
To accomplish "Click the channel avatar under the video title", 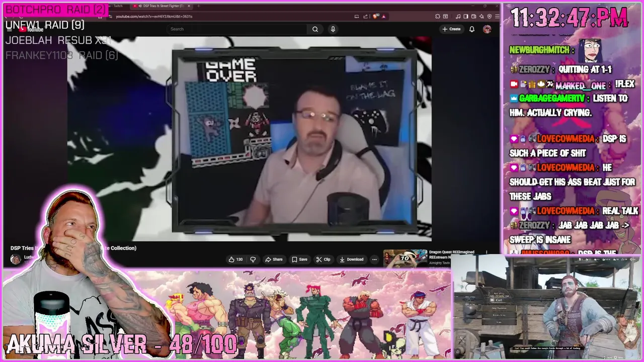I will point(16,259).
